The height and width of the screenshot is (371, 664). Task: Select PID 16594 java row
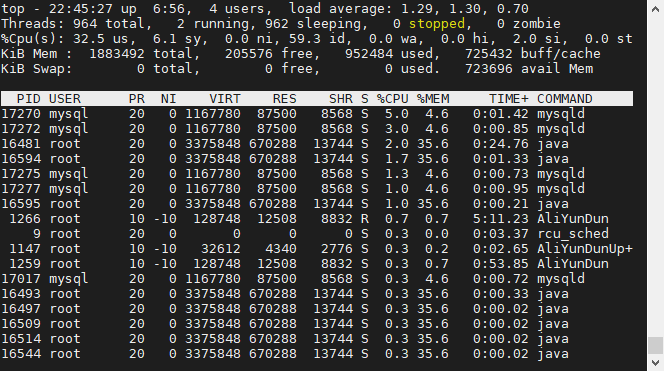pyautogui.click(x=317, y=159)
